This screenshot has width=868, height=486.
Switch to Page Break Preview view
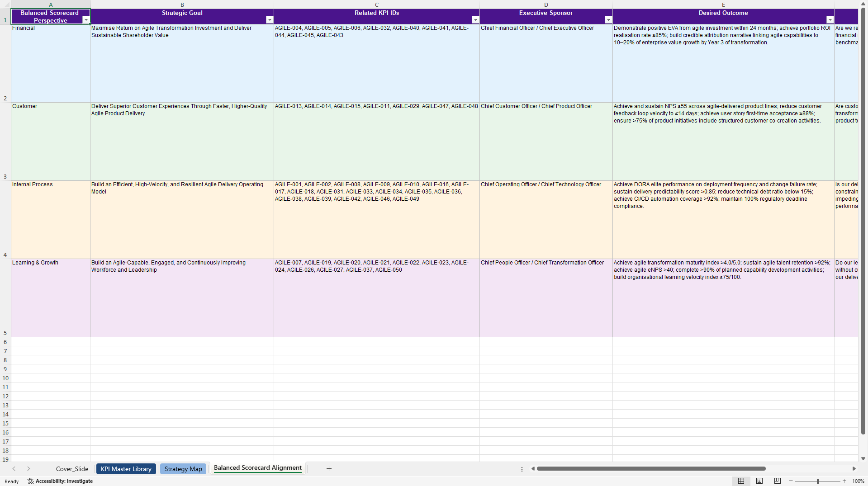(x=778, y=481)
